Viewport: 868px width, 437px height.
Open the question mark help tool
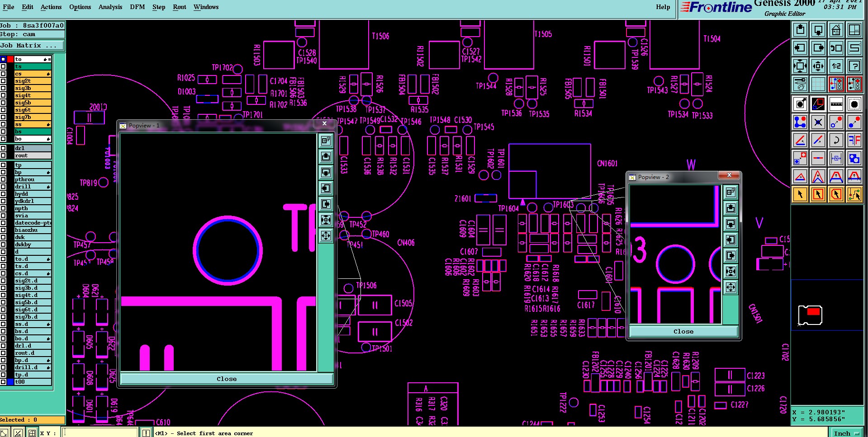(854, 66)
